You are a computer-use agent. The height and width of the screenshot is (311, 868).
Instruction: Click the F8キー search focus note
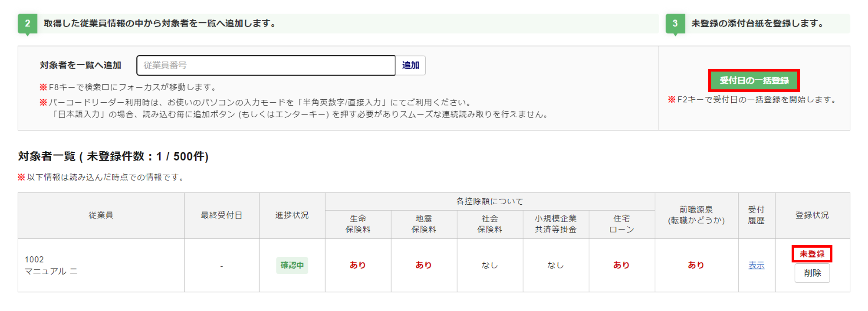click(128, 87)
